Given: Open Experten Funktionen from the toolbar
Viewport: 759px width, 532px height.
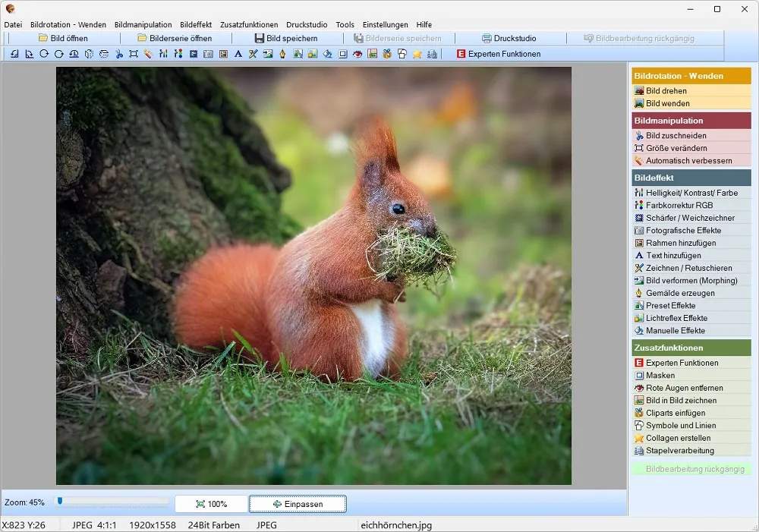Looking at the screenshot, I should click(499, 54).
